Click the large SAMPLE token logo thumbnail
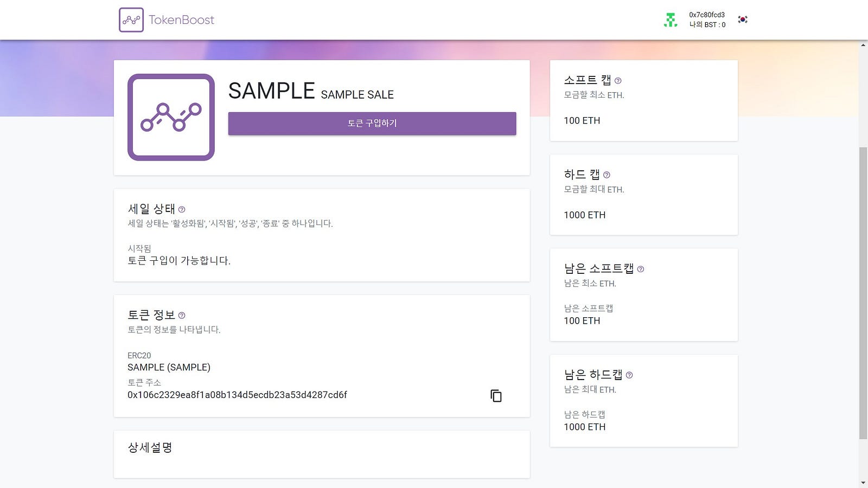This screenshot has height=488, width=868. 171,117
